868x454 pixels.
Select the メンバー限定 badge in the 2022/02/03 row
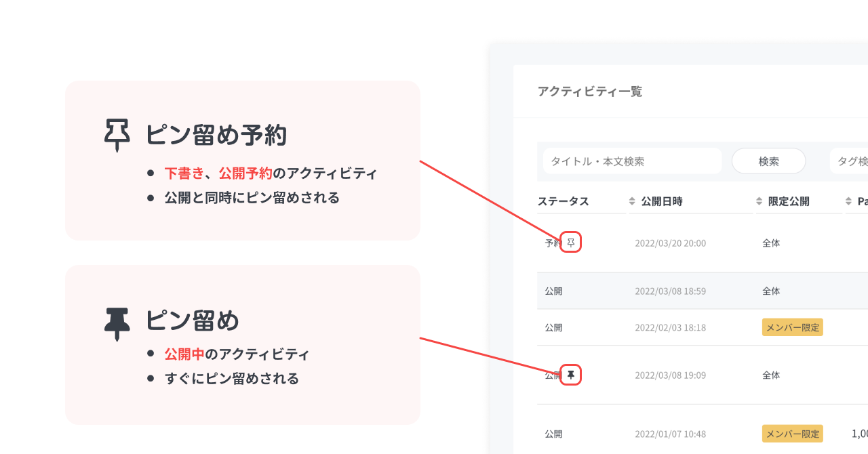coord(792,327)
